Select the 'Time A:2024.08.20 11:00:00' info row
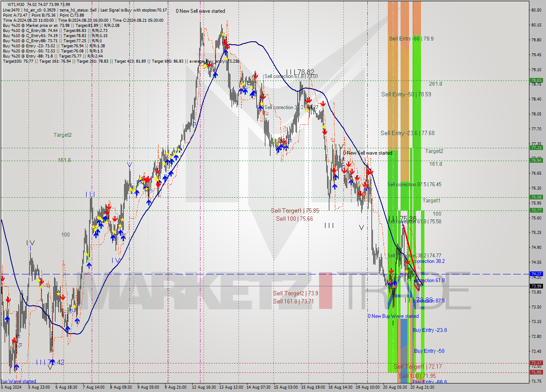The image size is (546, 392). 83,20
